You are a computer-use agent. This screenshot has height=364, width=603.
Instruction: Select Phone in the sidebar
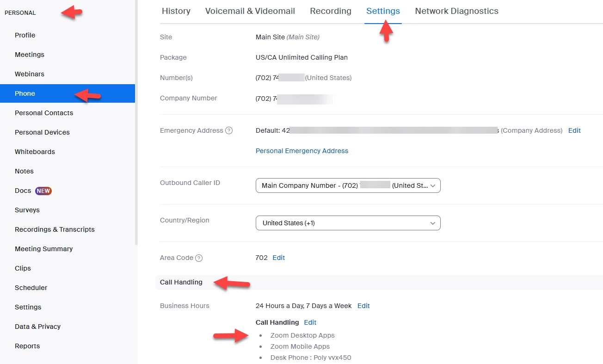point(68,93)
